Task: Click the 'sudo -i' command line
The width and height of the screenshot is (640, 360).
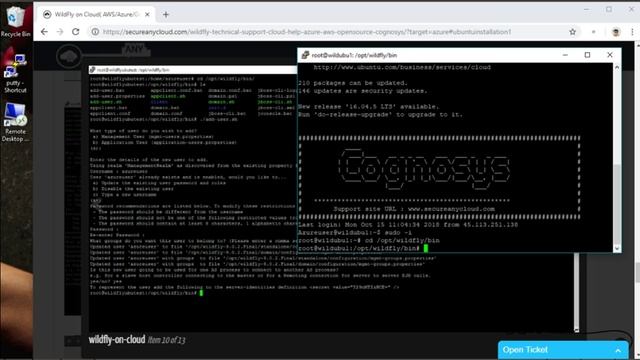Action: (355, 233)
